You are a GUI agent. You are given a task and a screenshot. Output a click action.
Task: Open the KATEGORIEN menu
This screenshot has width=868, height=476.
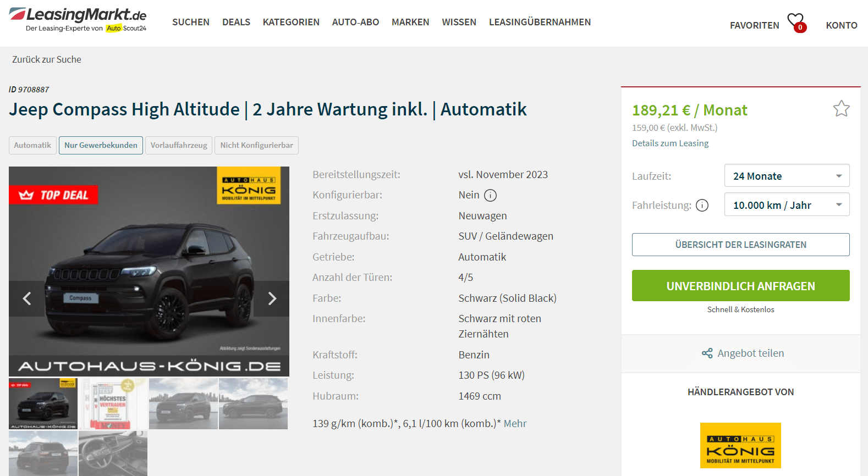point(291,22)
